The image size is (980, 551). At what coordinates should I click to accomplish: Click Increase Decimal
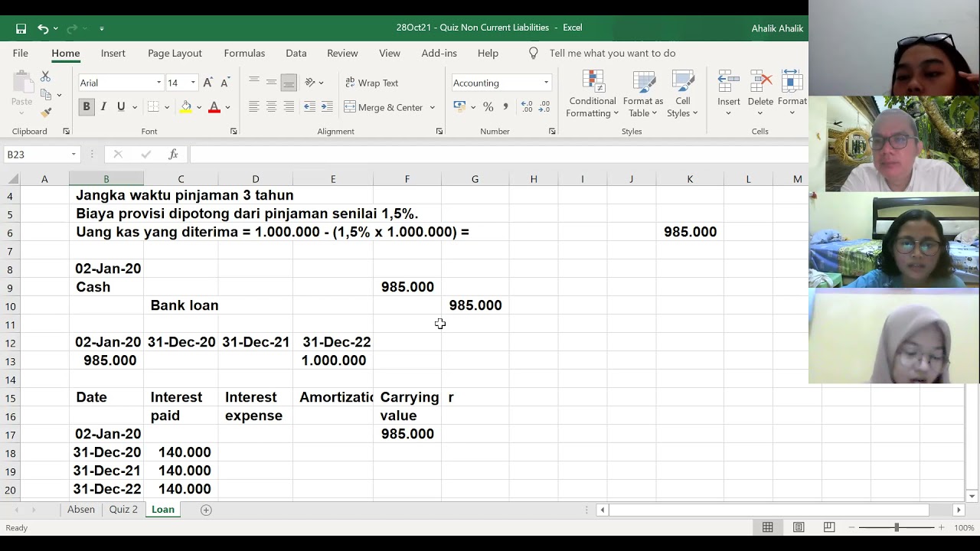pyautogui.click(x=527, y=107)
